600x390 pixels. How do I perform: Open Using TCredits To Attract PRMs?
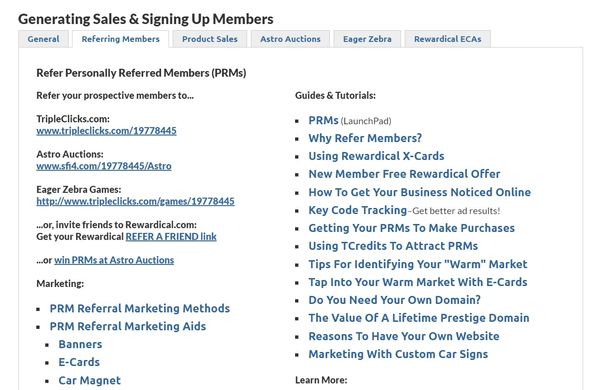click(393, 246)
